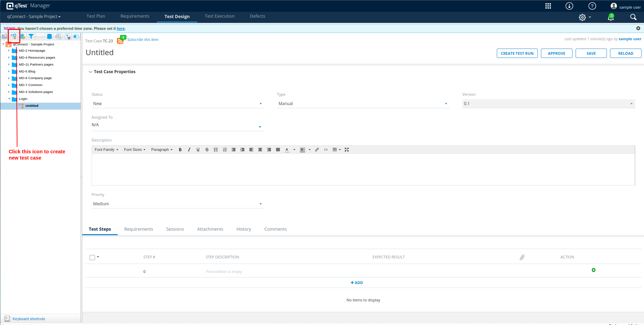
Task: Open the Attachments tab
Action: tap(210, 229)
